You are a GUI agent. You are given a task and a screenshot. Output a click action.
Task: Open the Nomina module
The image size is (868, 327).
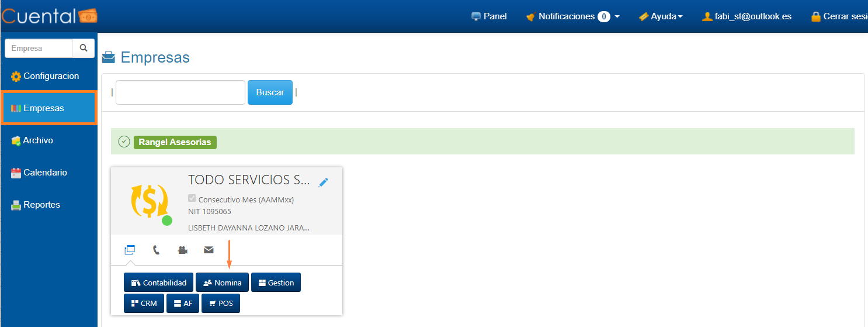222,283
